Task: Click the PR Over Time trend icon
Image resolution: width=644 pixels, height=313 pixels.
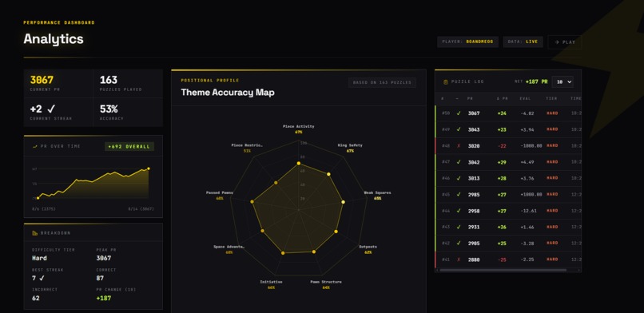Action: [x=34, y=146]
